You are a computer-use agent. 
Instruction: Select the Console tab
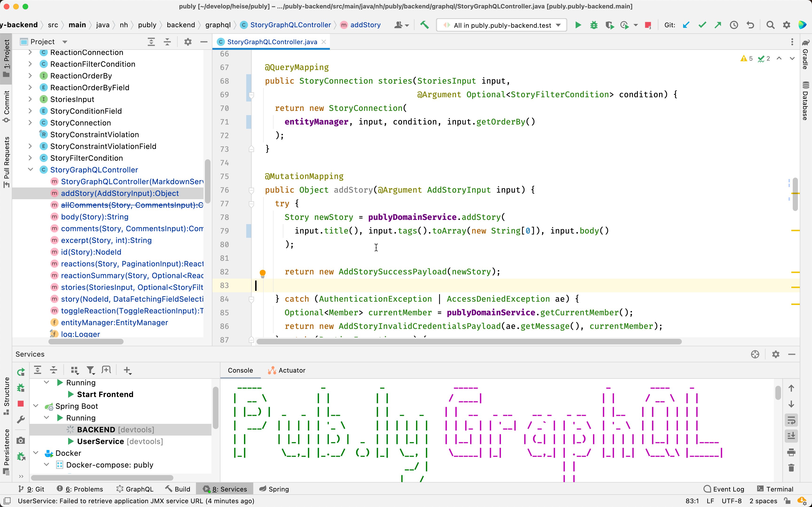pyautogui.click(x=240, y=370)
